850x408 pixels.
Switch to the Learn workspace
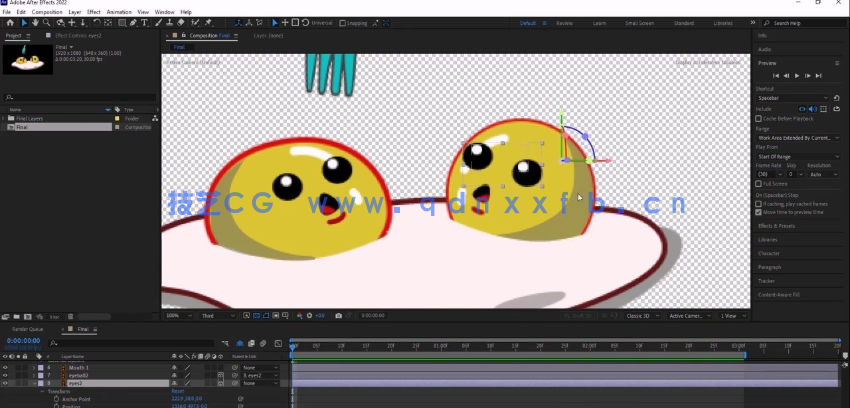(x=599, y=22)
